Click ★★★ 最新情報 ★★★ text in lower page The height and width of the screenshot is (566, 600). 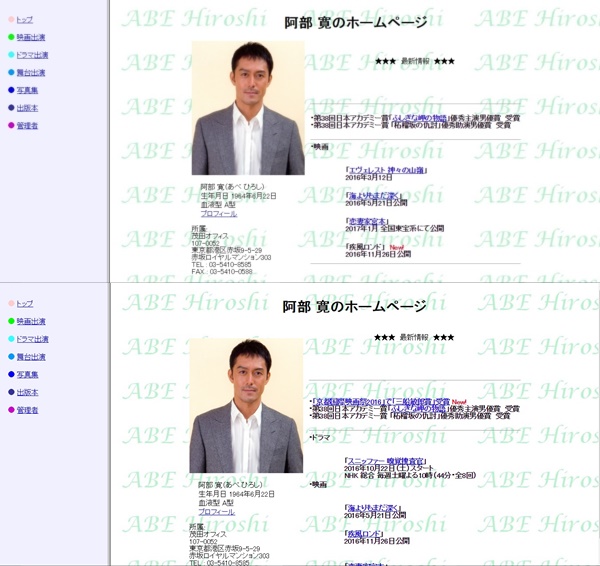(x=414, y=338)
